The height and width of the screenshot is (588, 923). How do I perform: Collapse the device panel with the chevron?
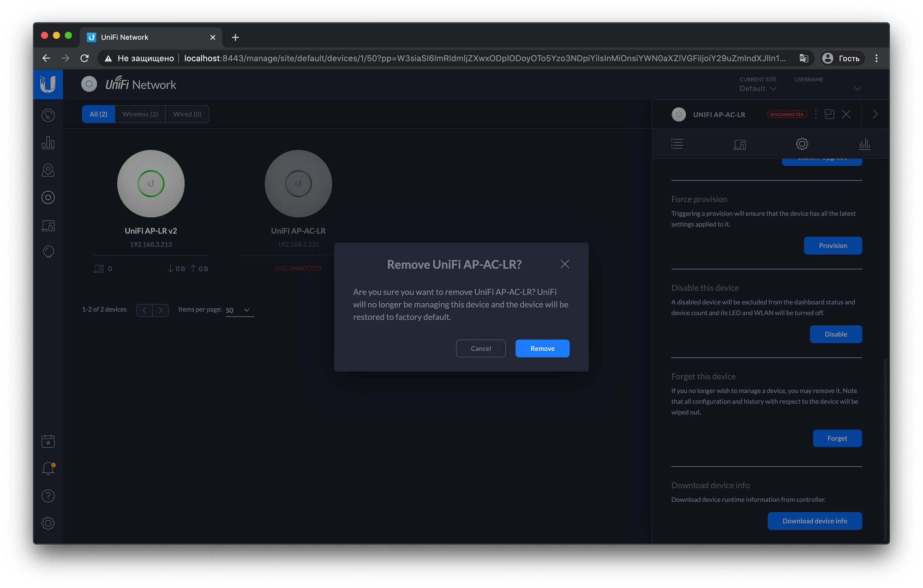875,114
